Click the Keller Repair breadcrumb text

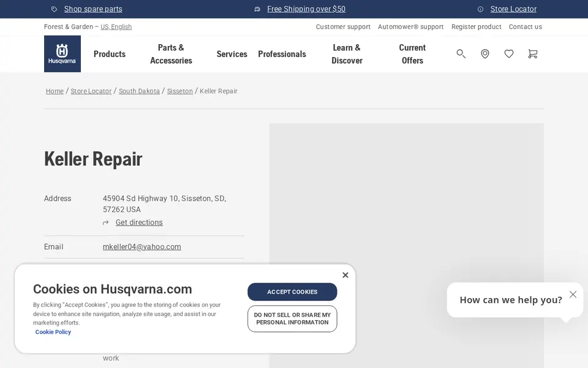pyautogui.click(x=219, y=91)
